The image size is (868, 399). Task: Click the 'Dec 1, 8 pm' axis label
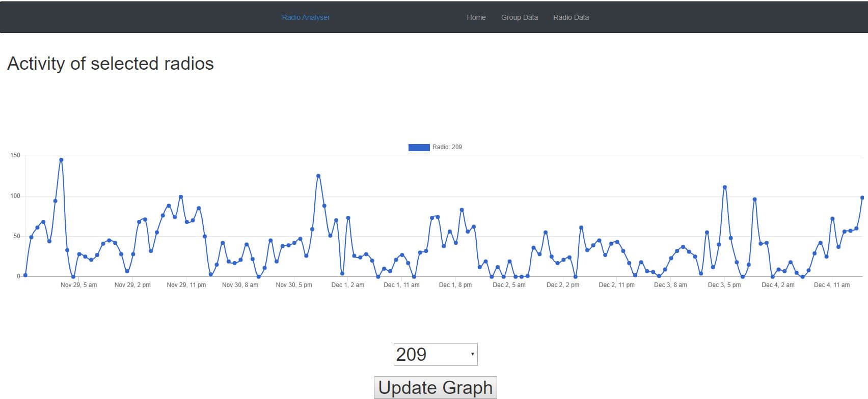pyautogui.click(x=455, y=285)
